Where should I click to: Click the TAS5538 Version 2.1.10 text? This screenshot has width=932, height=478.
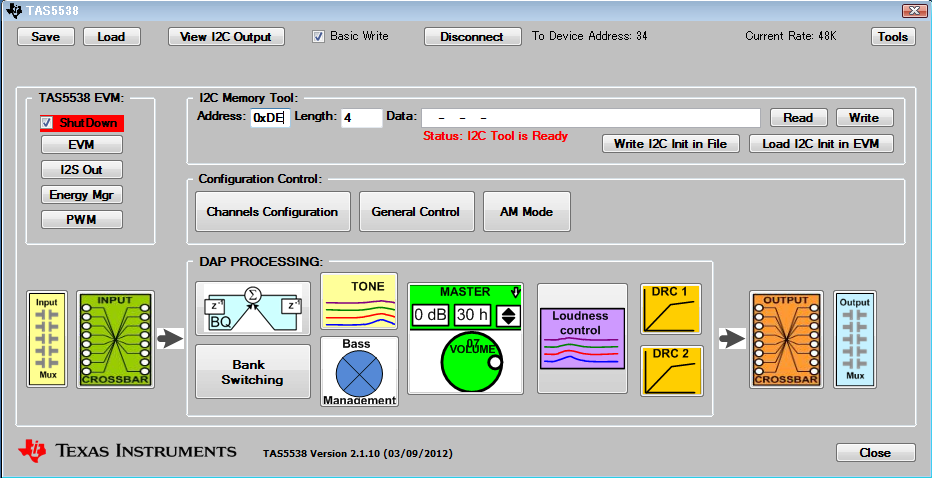pyautogui.click(x=358, y=454)
